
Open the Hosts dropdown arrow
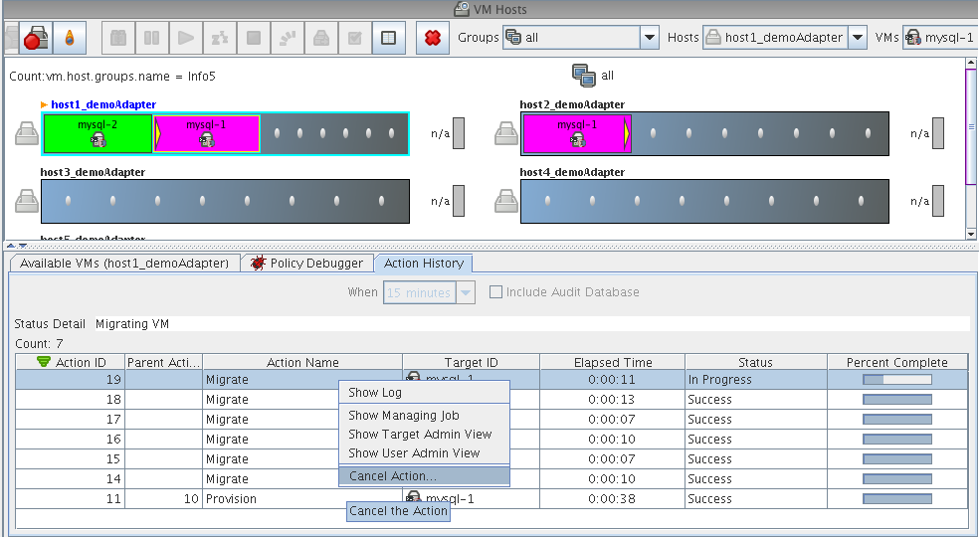(858, 38)
